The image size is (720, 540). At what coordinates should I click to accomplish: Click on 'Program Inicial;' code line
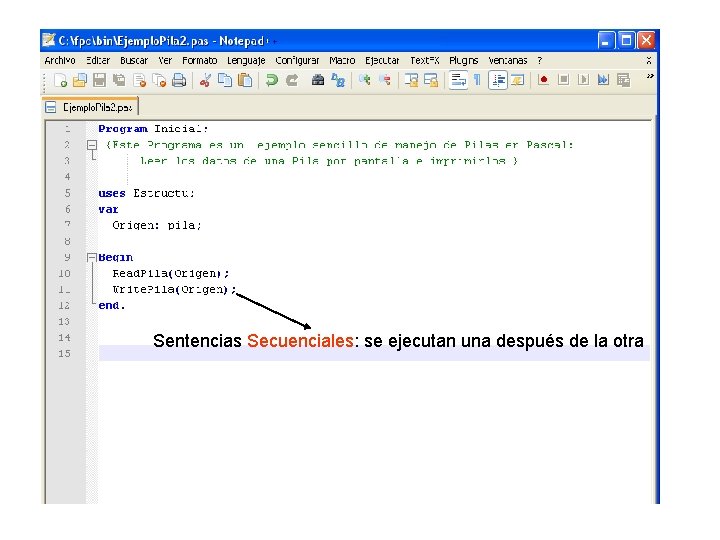[153, 129]
